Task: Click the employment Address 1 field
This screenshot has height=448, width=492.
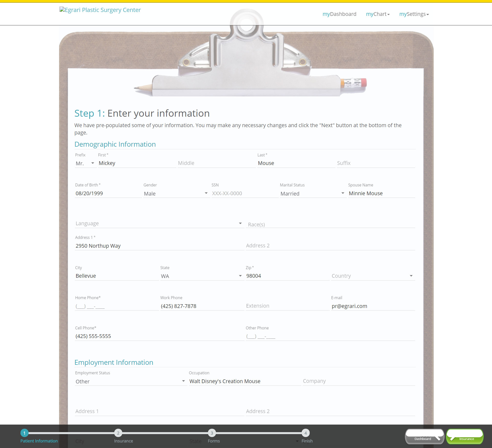Action: [159, 411]
